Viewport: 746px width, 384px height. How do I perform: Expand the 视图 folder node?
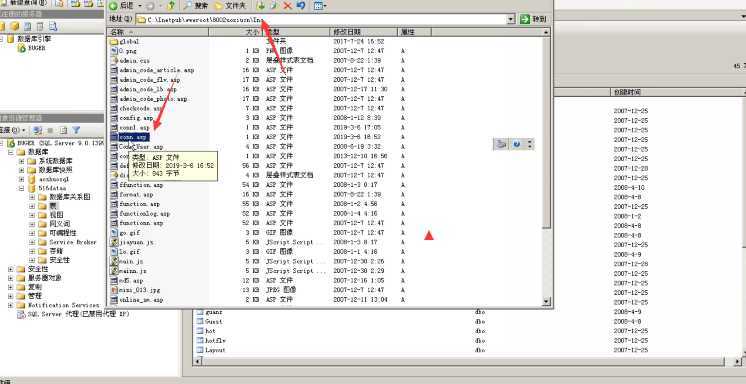click(x=32, y=215)
